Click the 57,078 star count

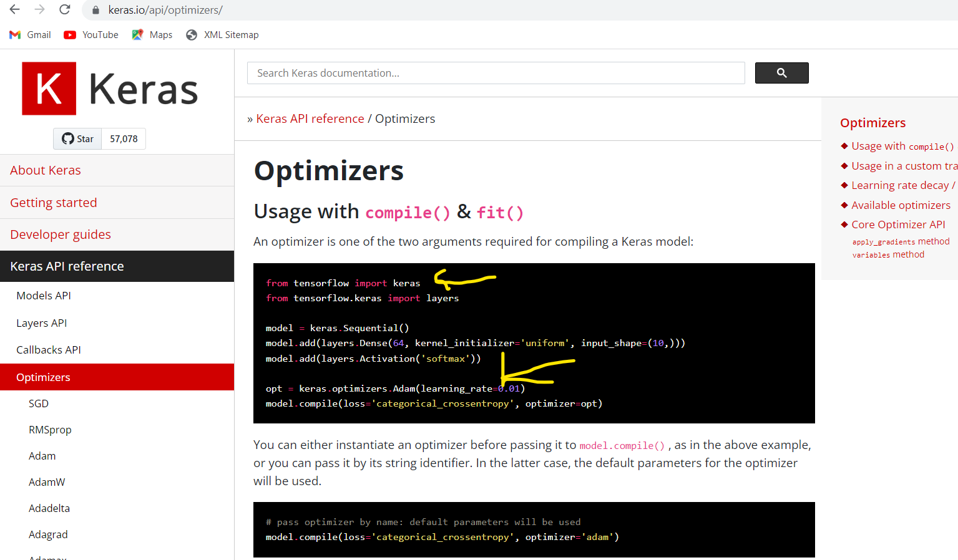tap(124, 138)
